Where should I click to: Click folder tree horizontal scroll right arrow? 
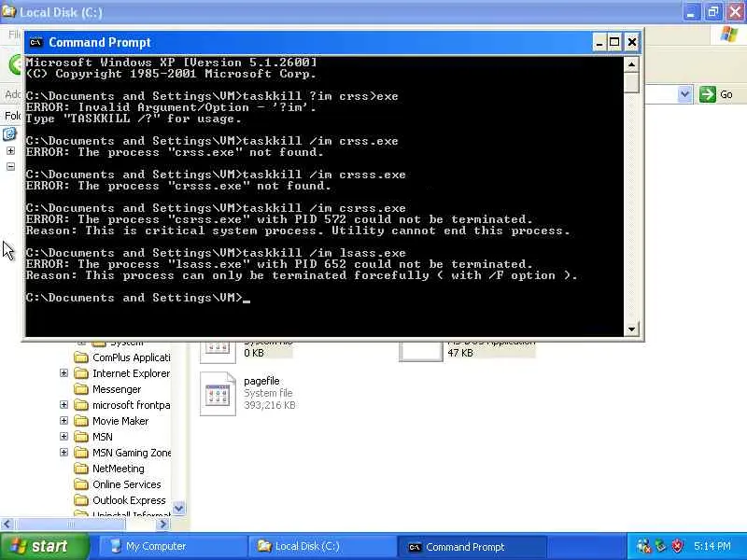(x=162, y=525)
